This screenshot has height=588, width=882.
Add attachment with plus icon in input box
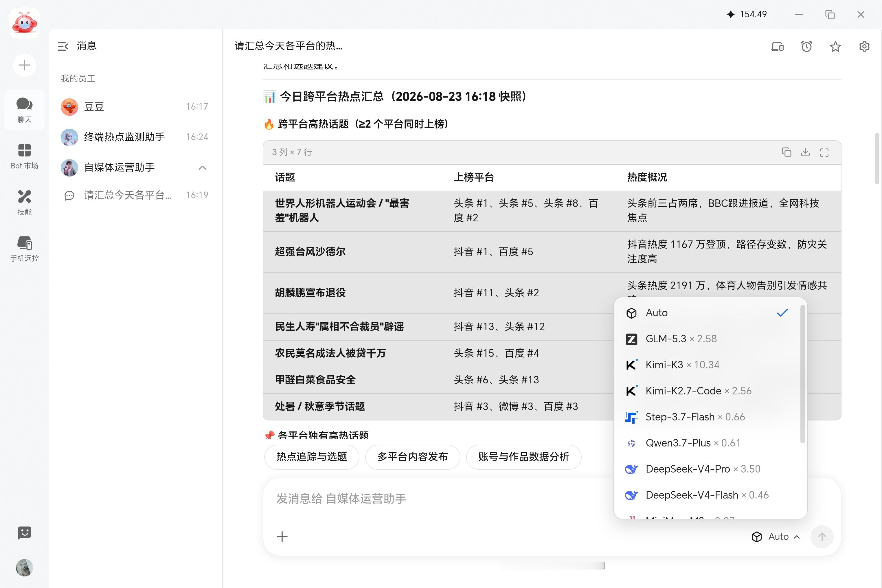point(282,537)
